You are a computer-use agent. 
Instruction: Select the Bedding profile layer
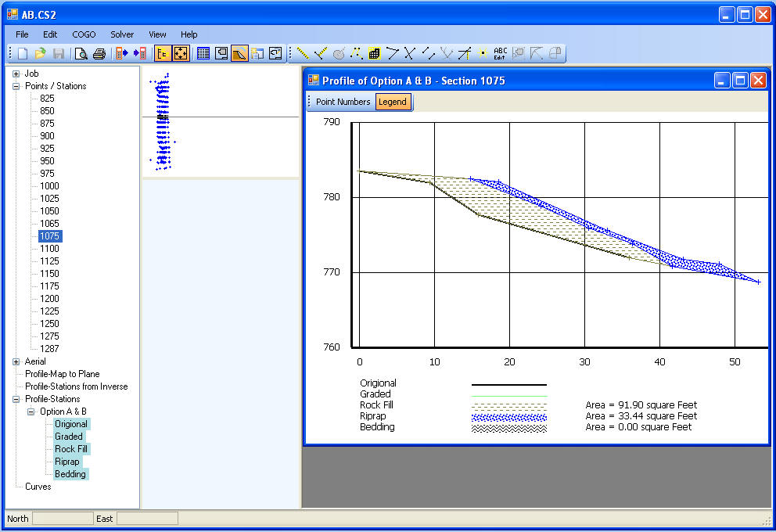(x=70, y=474)
